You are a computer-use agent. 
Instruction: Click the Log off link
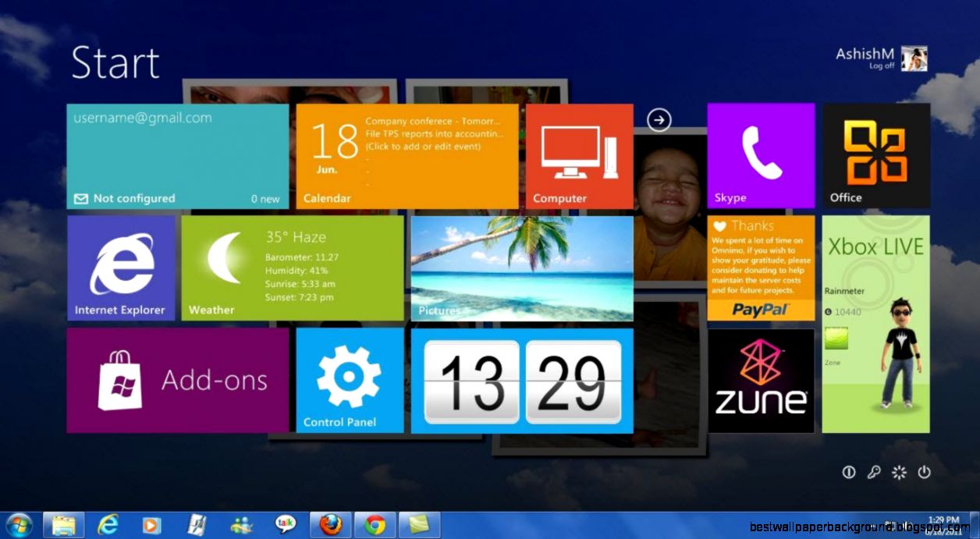click(882, 66)
